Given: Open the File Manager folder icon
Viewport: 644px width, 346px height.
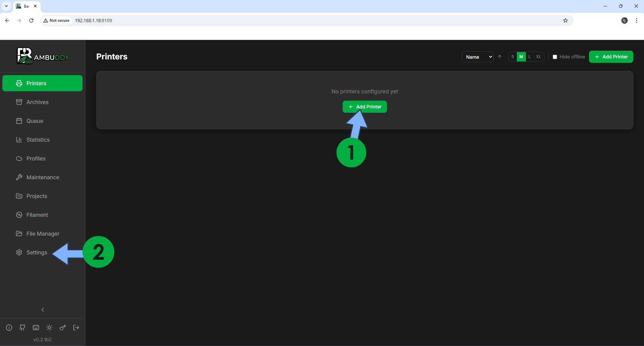Looking at the screenshot, I should (19, 234).
